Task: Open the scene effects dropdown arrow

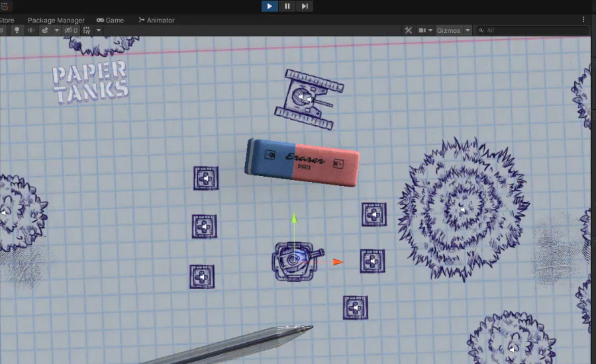Action: click(57, 30)
